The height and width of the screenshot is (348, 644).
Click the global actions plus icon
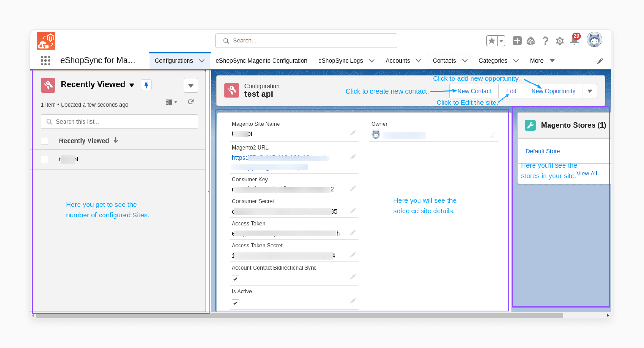pyautogui.click(x=517, y=40)
